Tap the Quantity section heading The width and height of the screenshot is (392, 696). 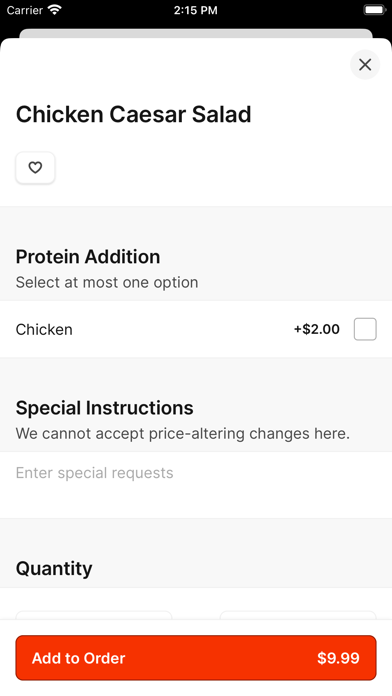pos(54,569)
